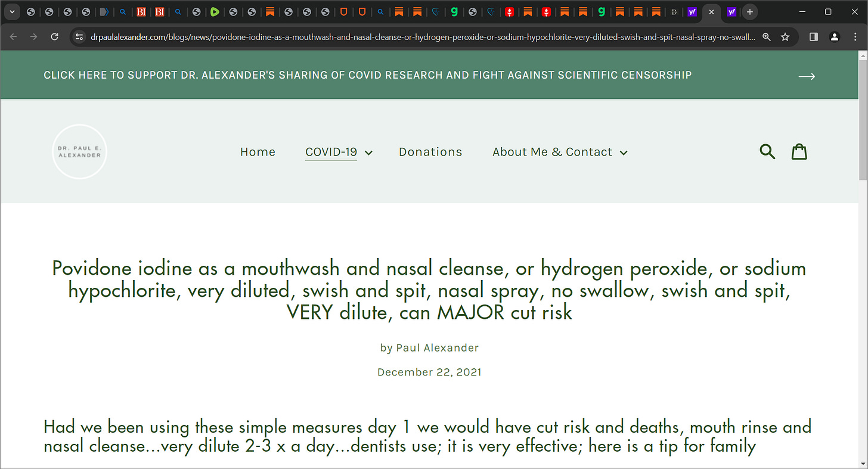Expand the chevron beside COVID-19

pyautogui.click(x=368, y=153)
